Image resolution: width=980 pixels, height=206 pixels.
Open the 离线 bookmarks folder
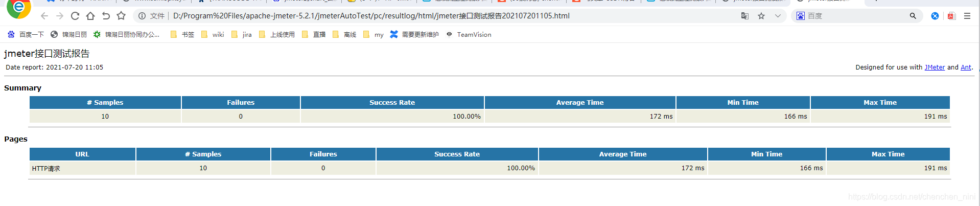[x=344, y=34]
